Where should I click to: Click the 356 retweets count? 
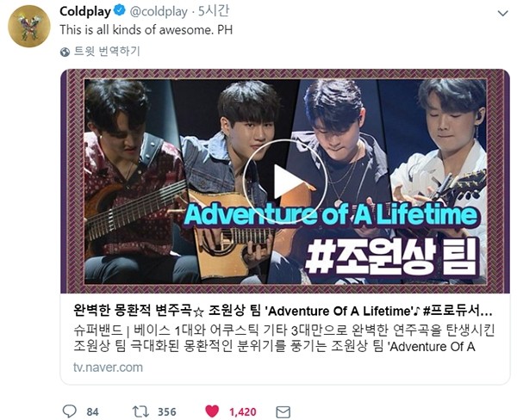(167, 411)
